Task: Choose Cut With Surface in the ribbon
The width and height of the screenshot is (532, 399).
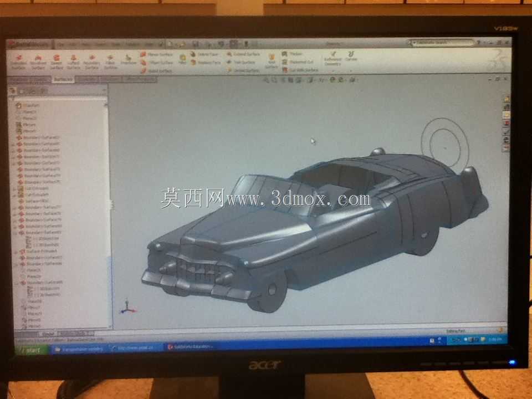Action: pyautogui.click(x=300, y=70)
